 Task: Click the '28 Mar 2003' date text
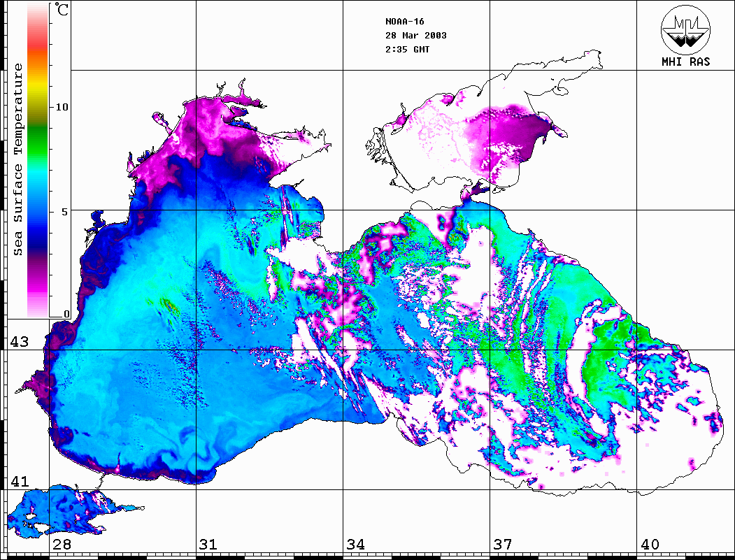tap(416, 36)
